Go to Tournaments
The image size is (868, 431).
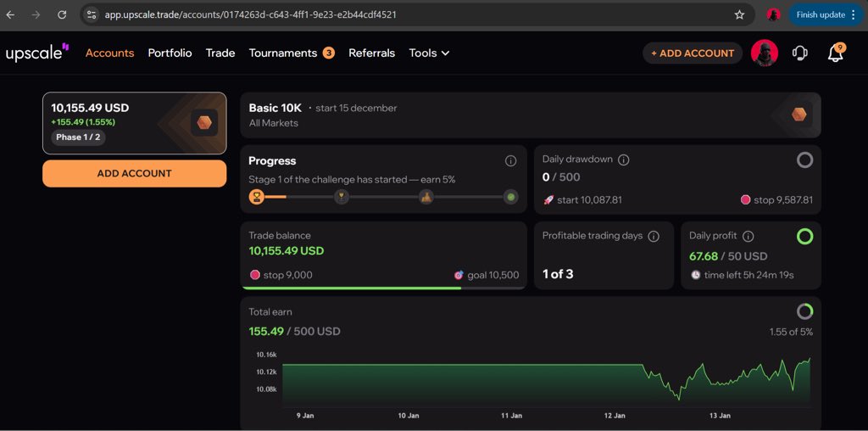[x=283, y=53]
